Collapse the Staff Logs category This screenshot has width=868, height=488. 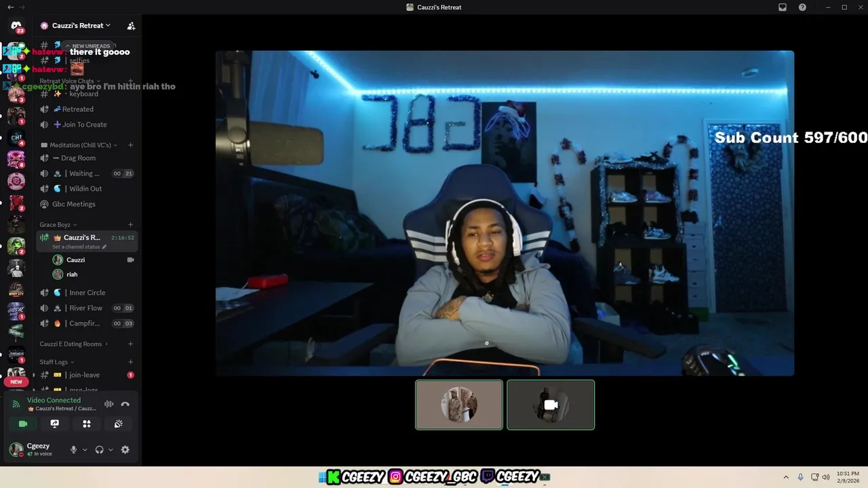point(57,362)
